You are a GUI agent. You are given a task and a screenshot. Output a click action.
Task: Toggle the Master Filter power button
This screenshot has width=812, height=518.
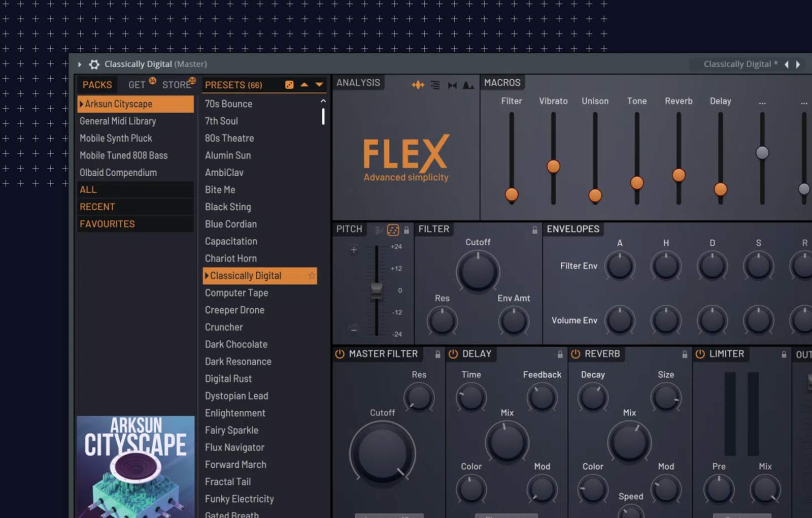tap(340, 354)
